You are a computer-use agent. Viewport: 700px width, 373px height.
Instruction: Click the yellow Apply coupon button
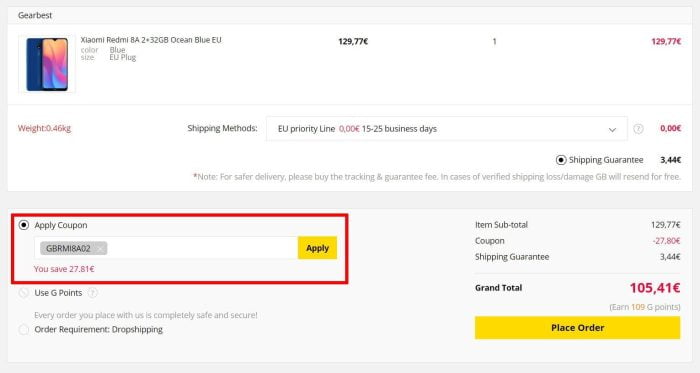coord(317,248)
